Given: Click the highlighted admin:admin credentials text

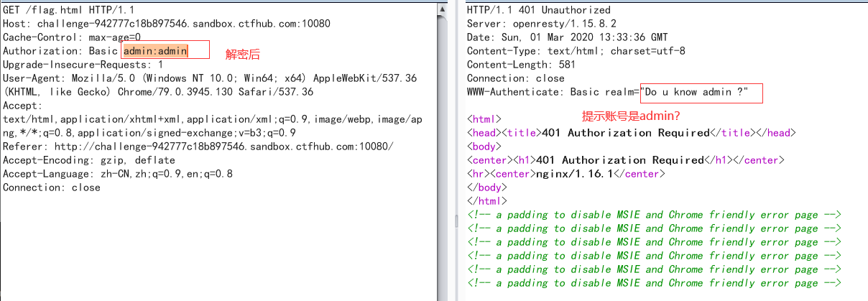Looking at the screenshot, I should point(155,51).
